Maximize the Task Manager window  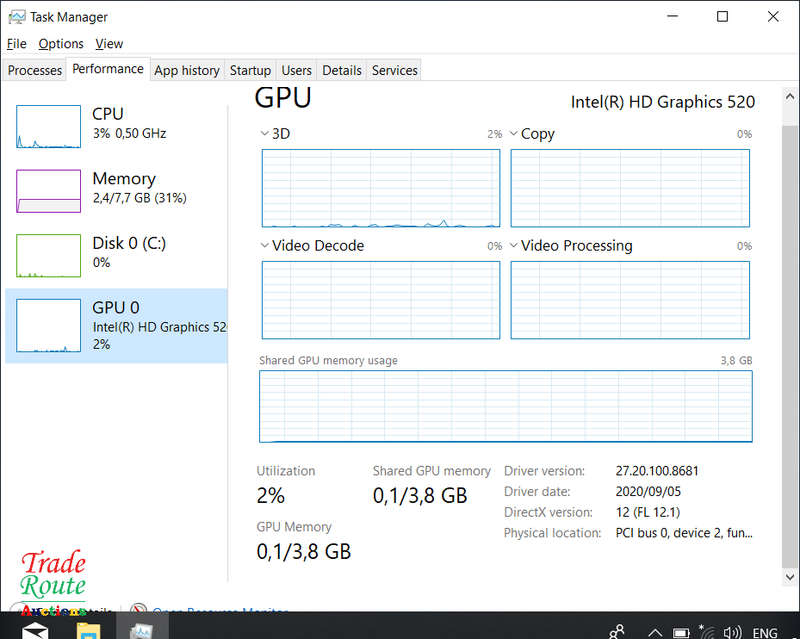click(722, 16)
